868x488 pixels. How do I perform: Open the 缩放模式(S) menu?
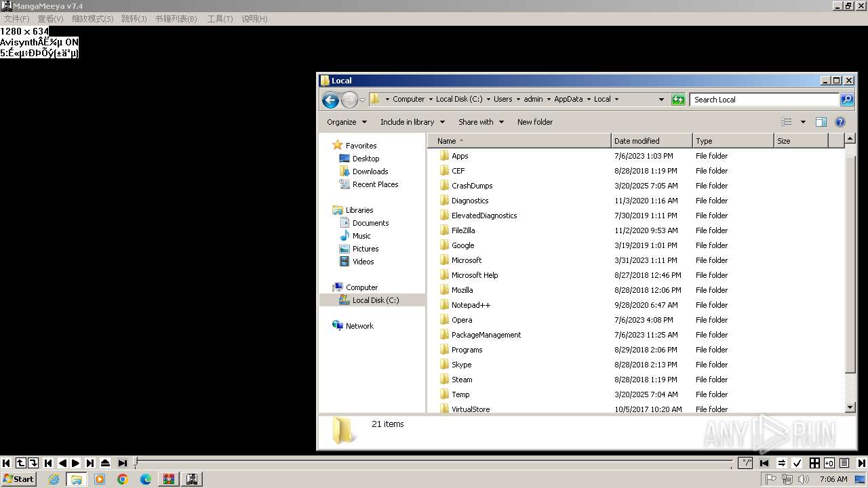tap(92, 18)
